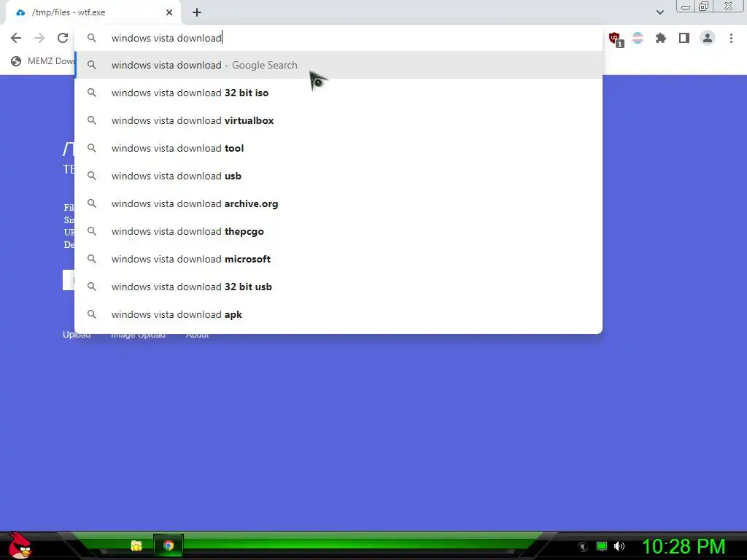Viewport: 747px width, 560px height.
Task: Pick the 'apk' suggestion
Action: pos(338,314)
